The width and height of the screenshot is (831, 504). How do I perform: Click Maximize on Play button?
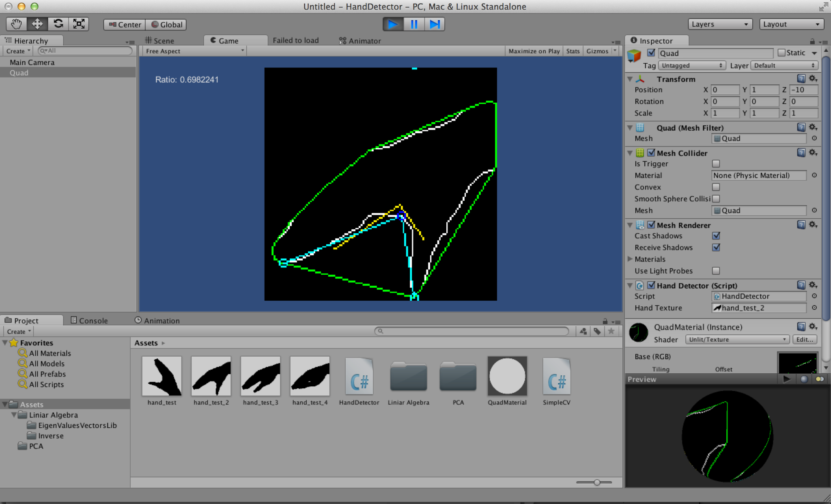coord(534,51)
